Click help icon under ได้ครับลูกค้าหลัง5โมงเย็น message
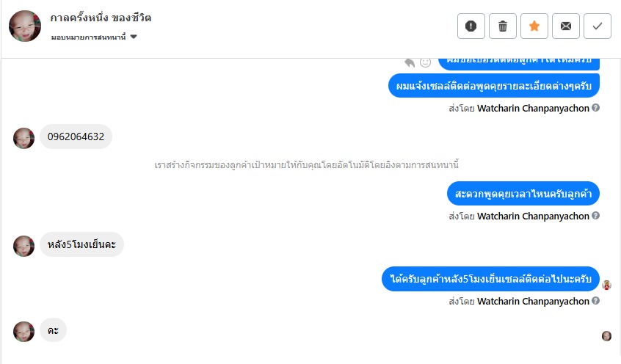The image size is (621, 364). (596, 301)
